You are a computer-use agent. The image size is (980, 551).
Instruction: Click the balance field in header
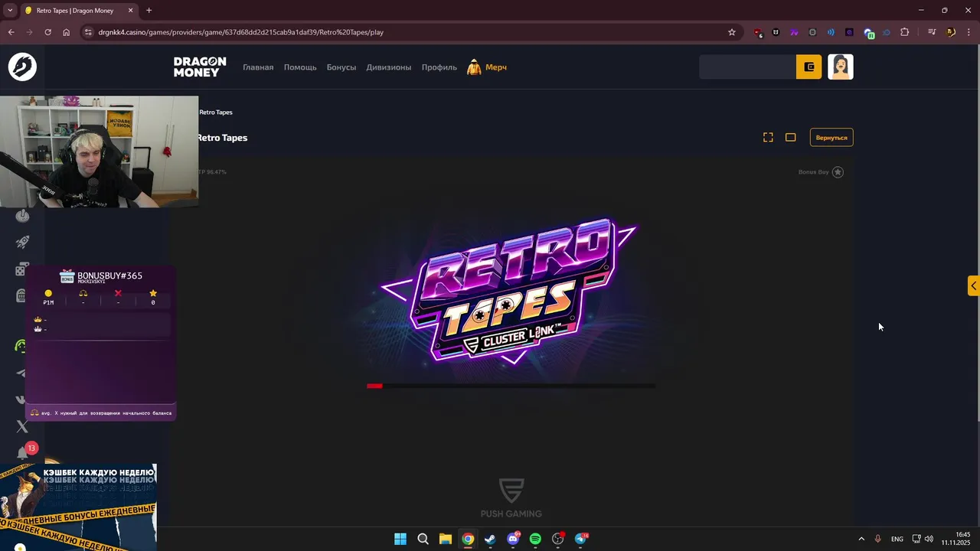click(747, 67)
